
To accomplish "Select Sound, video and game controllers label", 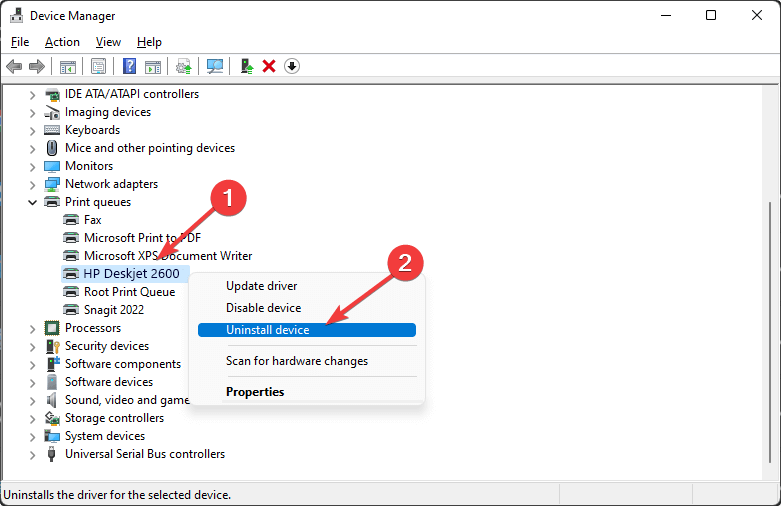I will tap(127, 399).
